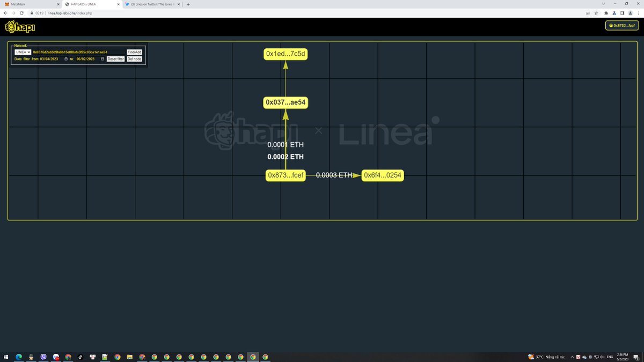Click the wallet address input field

coord(78,52)
